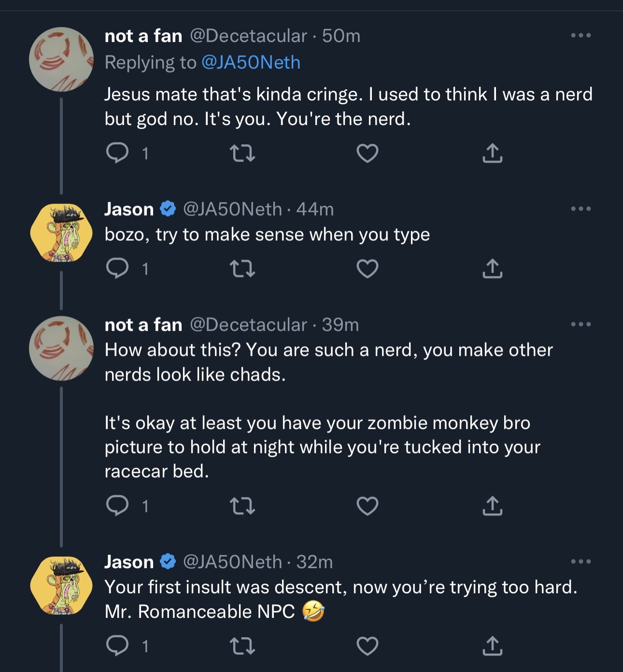Share the 50m tweet by not a fan
623x672 pixels.
coord(492,154)
